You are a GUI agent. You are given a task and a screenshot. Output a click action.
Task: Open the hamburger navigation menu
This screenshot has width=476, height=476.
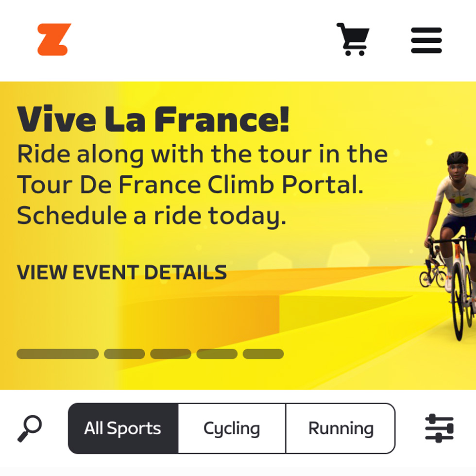tap(426, 40)
